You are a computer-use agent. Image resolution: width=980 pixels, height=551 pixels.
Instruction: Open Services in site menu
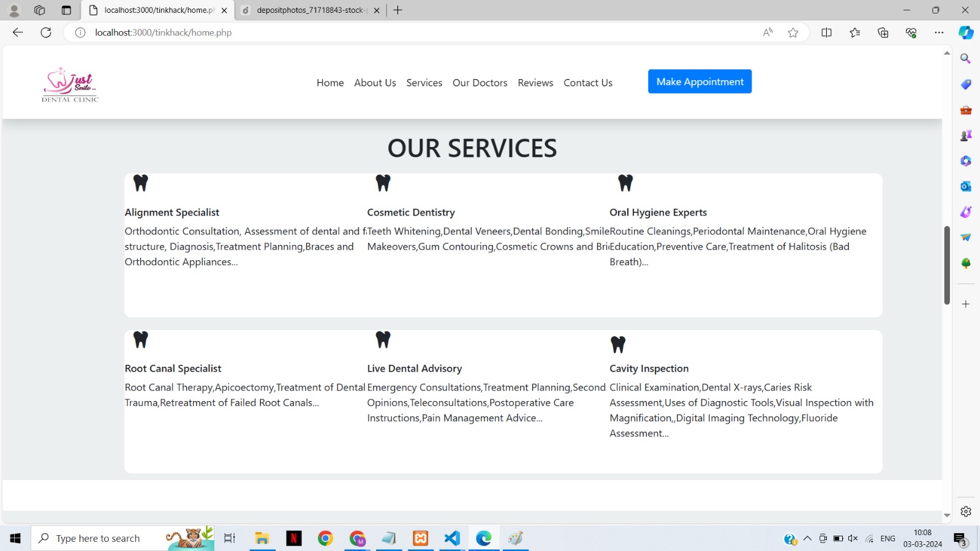coord(424,83)
